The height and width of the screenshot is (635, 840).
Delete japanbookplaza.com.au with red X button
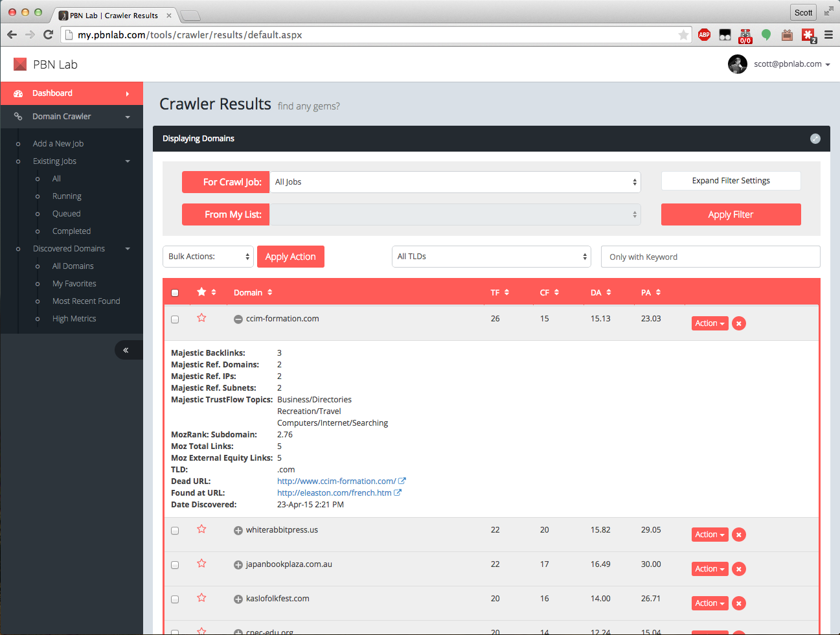[x=739, y=569]
